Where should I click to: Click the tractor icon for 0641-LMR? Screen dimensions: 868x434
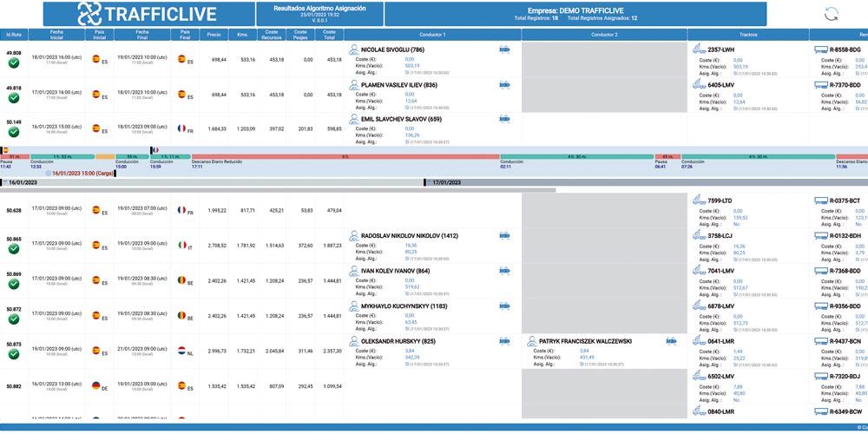pos(699,341)
